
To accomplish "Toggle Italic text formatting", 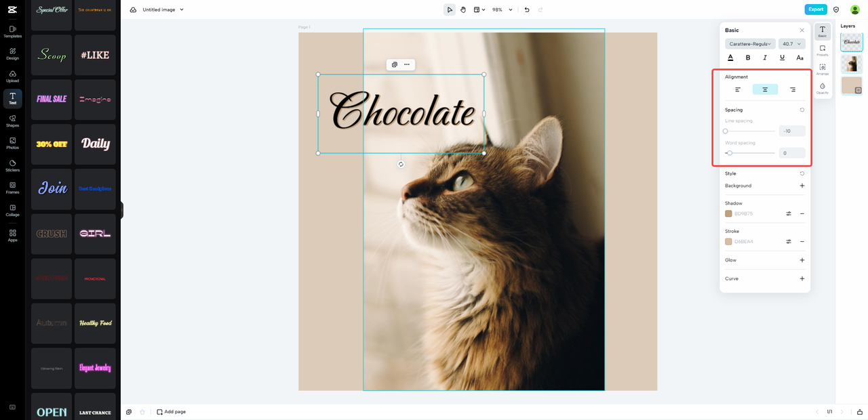I will pyautogui.click(x=765, y=58).
